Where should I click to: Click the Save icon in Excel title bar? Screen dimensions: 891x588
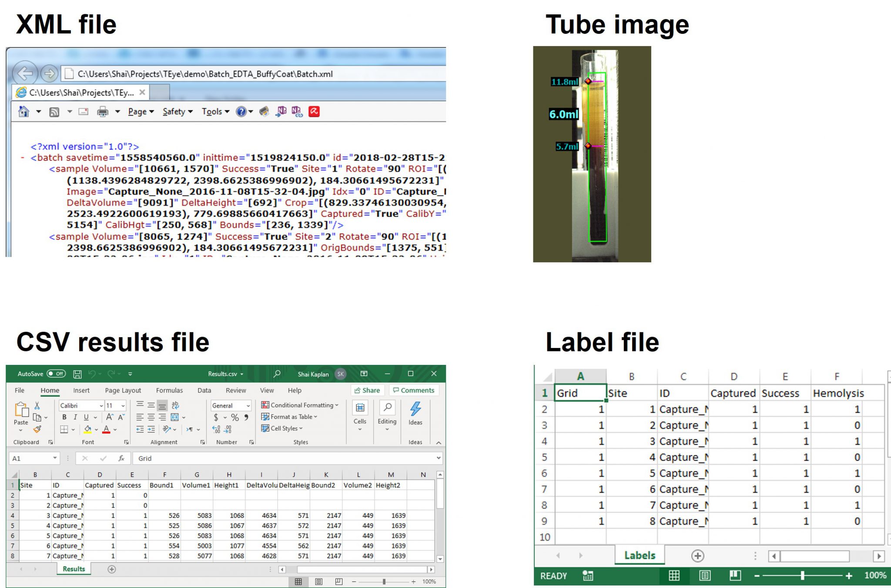pyautogui.click(x=77, y=374)
